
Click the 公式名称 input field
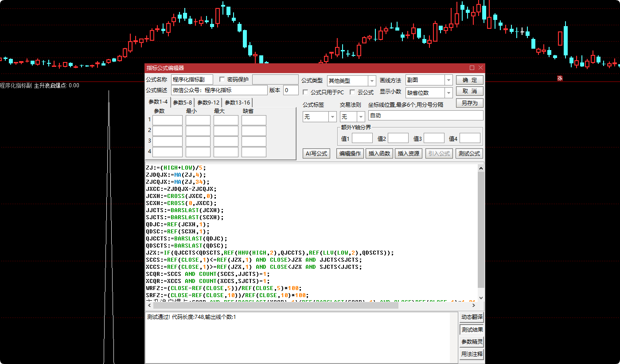[192, 80]
